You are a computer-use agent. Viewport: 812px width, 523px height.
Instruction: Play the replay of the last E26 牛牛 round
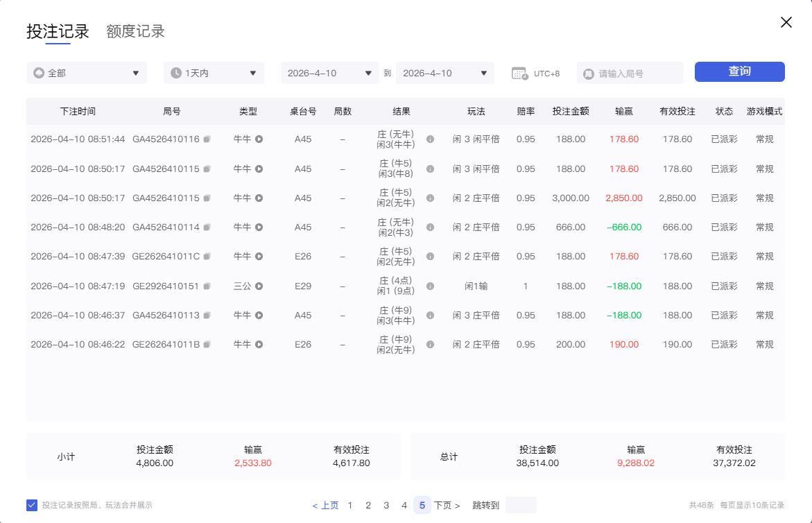pyautogui.click(x=259, y=344)
